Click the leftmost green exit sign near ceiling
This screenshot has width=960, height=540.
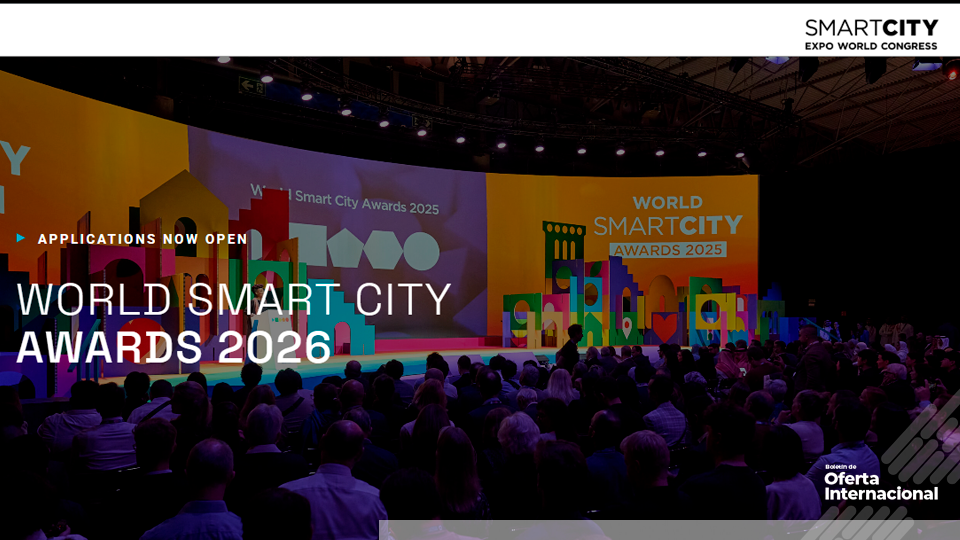250,86
